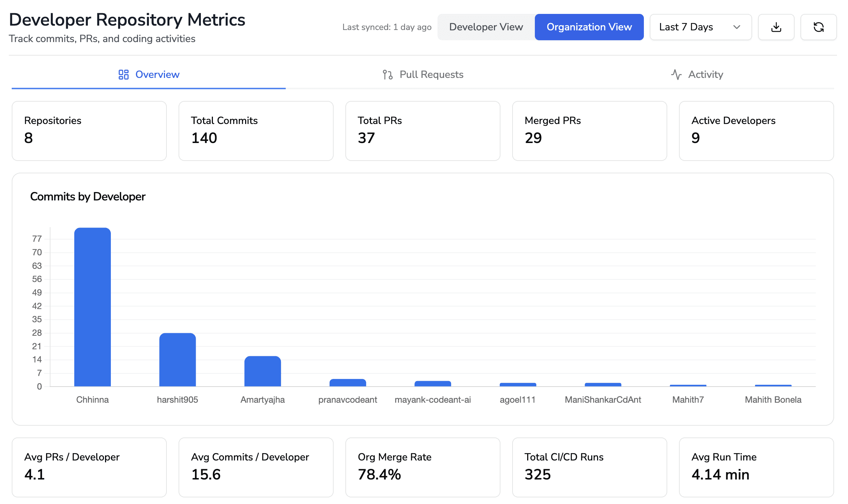848x504 pixels.
Task: Expand the Last 7 Days dropdown
Action: point(700,27)
